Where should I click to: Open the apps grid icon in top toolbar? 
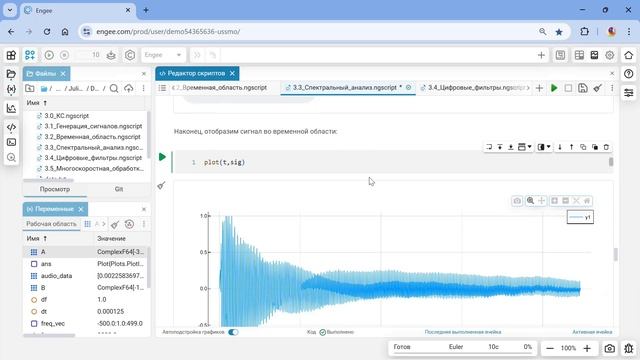(x=11, y=55)
